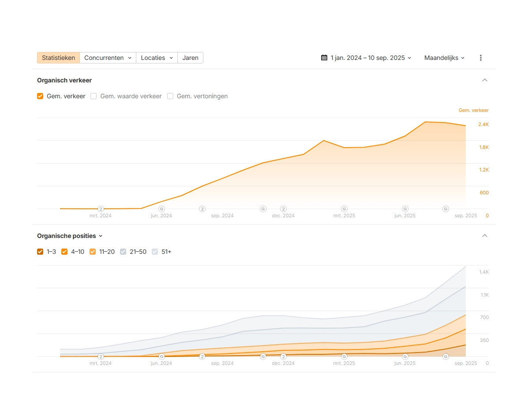Open the Locaties dropdown button
This screenshot has width=528, height=420.
click(157, 58)
